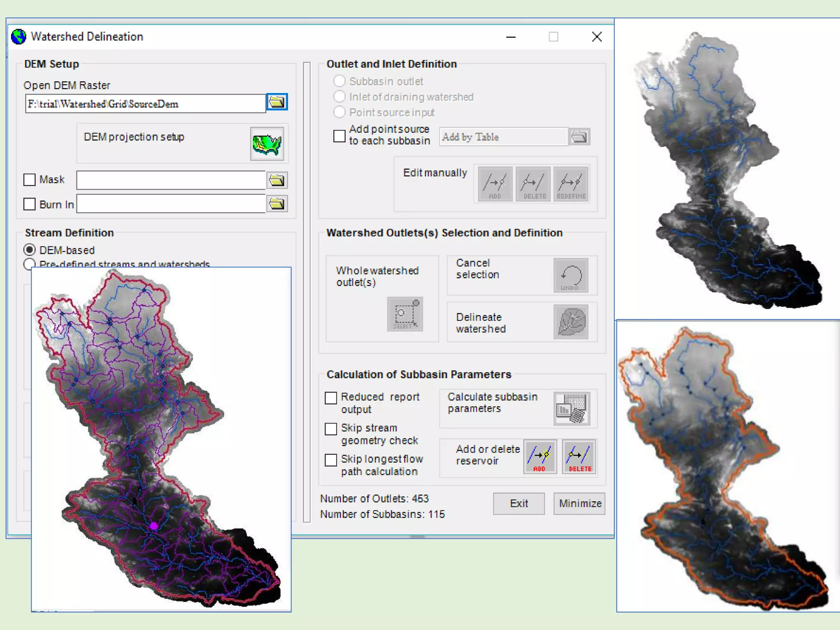Click the Whole watershed outlets select icon
The width and height of the screenshot is (840, 630).
405,314
